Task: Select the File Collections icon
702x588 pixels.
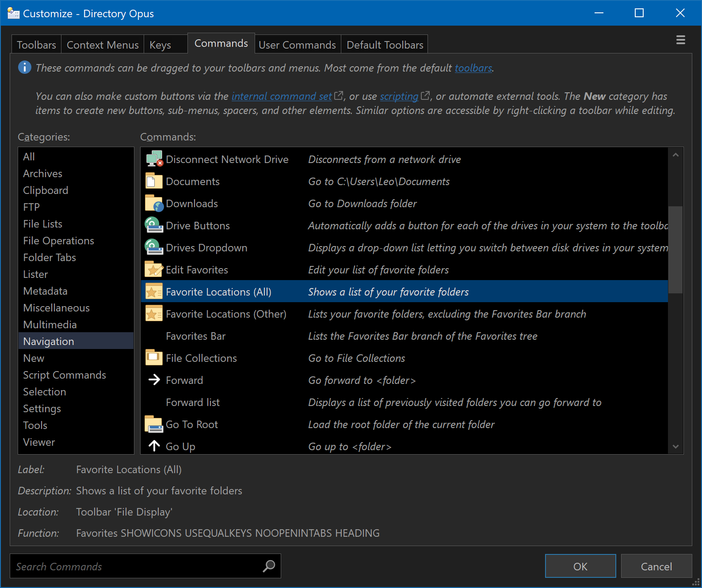Action: tap(154, 358)
